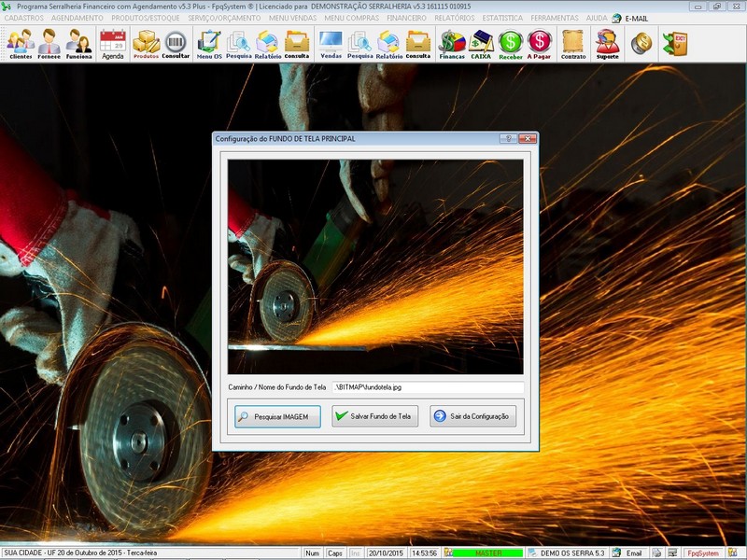Click the green MASTER status indicator

tap(487, 553)
